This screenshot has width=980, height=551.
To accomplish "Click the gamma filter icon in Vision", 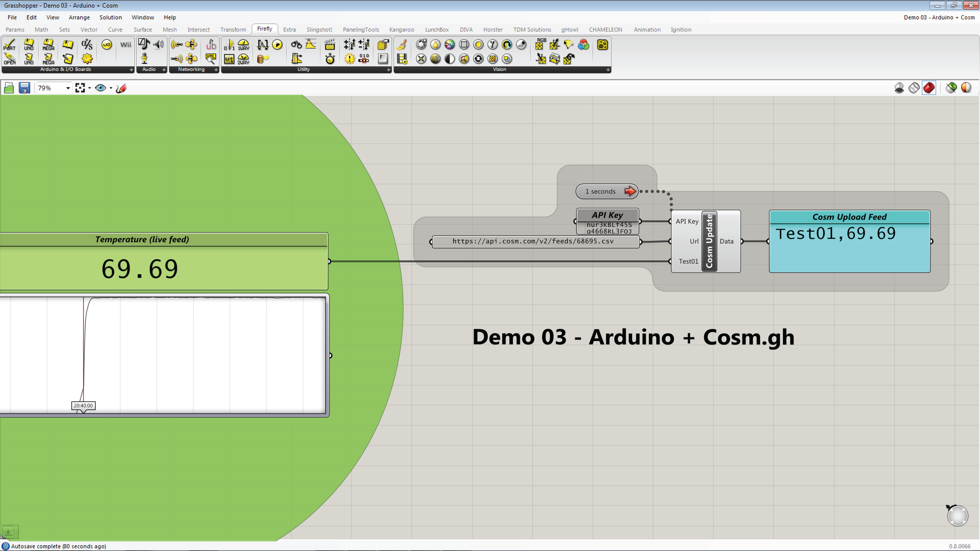I will pyautogui.click(x=492, y=45).
